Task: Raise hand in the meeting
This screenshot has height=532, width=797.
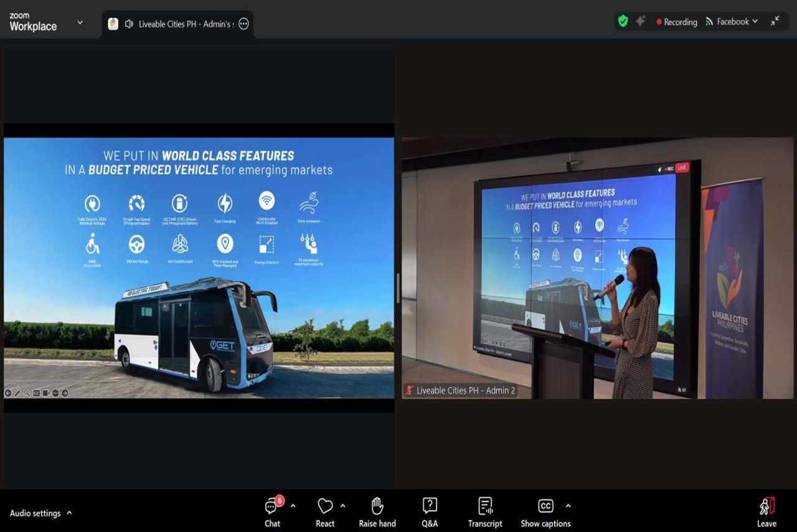Action: 377,512
